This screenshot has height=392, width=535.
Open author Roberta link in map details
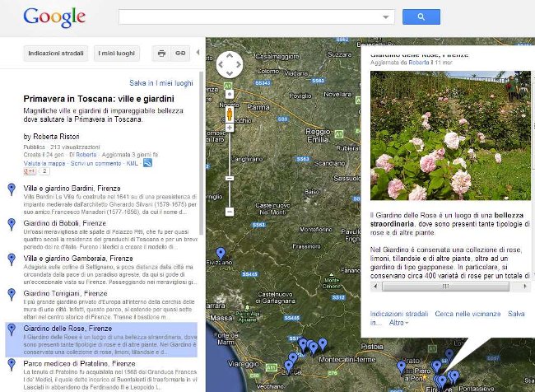coord(86,155)
